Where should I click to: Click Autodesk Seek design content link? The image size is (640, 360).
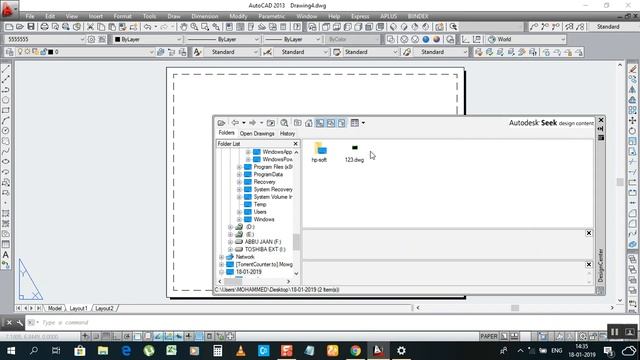click(551, 123)
